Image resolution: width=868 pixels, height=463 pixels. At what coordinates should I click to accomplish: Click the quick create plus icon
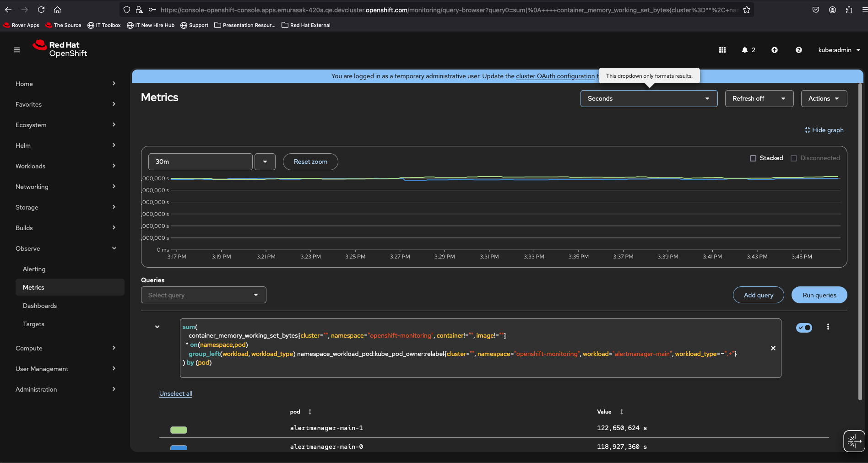774,50
